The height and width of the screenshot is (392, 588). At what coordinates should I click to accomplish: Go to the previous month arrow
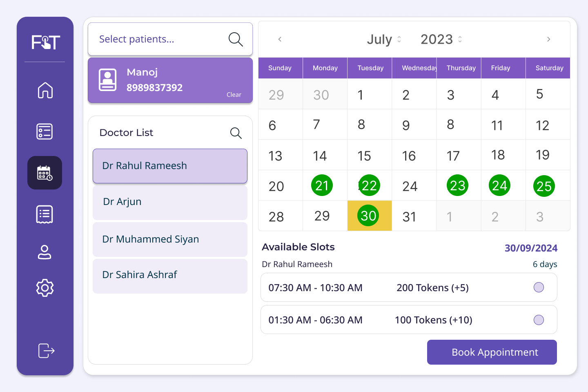tap(280, 39)
